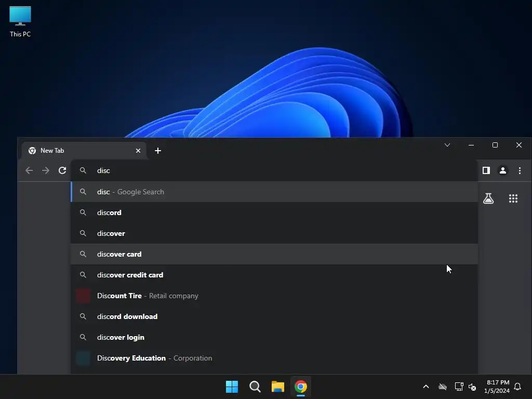Viewport: 532px width, 399px height.
Task: Choose discover suggestion
Action: pos(274,233)
